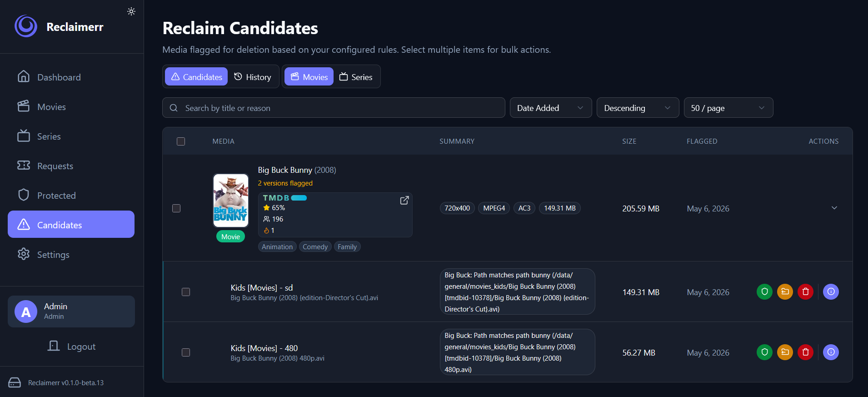
Task: Click the Big Buck Bunny (2008) 480p.avi filename
Action: pos(278,358)
